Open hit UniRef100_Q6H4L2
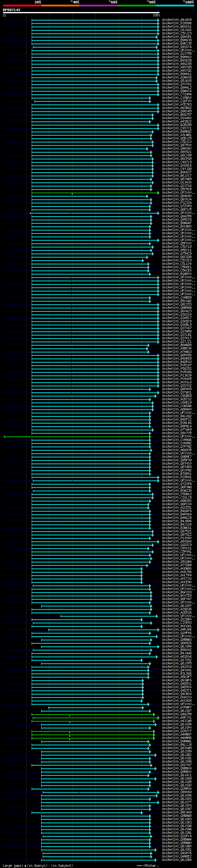Screen dimensions: 197x868 [x=177, y=88]
